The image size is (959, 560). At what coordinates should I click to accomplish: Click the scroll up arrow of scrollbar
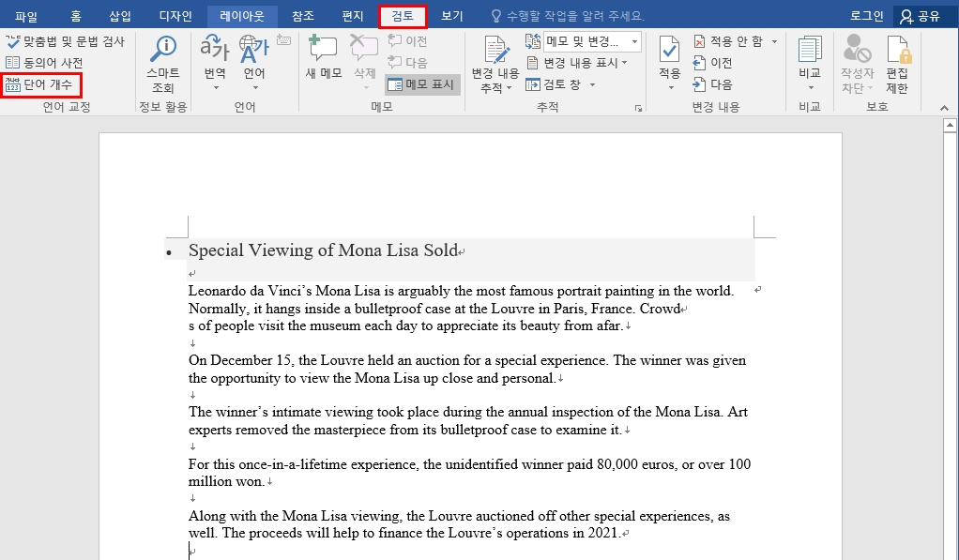point(950,126)
